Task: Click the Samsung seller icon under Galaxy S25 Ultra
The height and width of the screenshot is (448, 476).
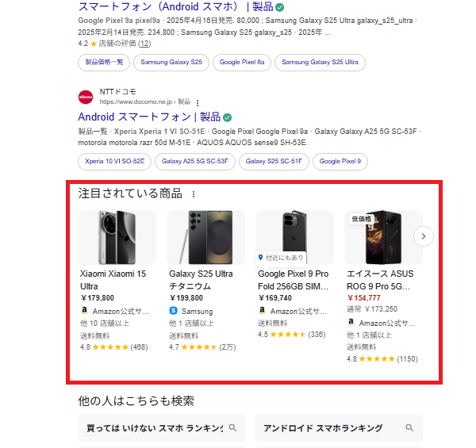Action: click(x=173, y=311)
